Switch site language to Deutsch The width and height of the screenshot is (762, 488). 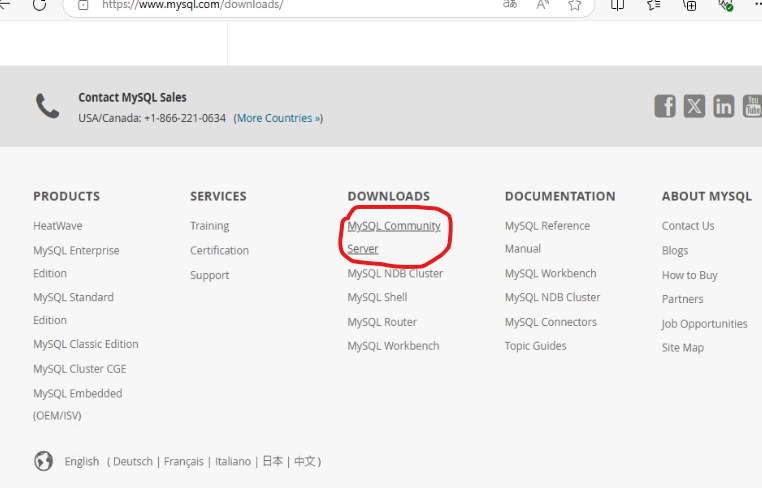(x=133, y=461)
